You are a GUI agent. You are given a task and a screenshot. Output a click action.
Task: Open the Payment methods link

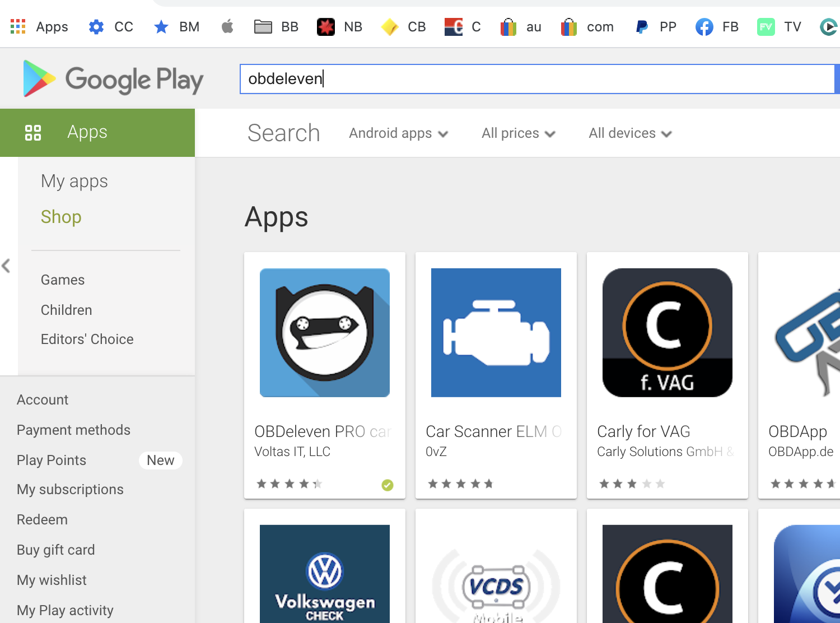[73, 430]
